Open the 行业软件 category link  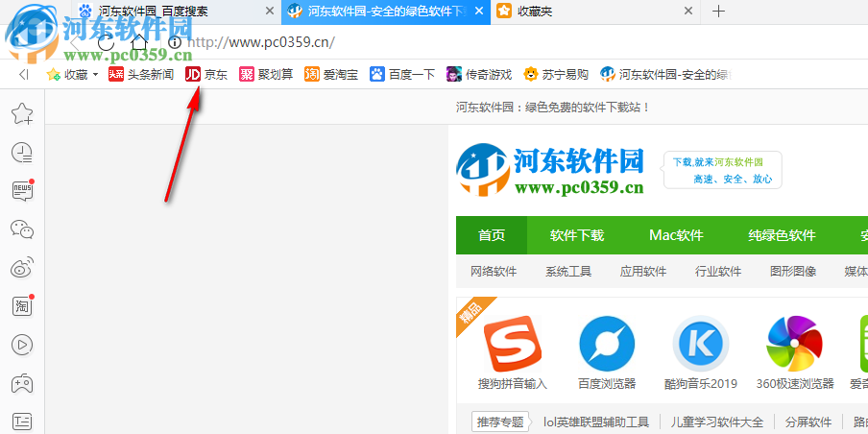717,271
